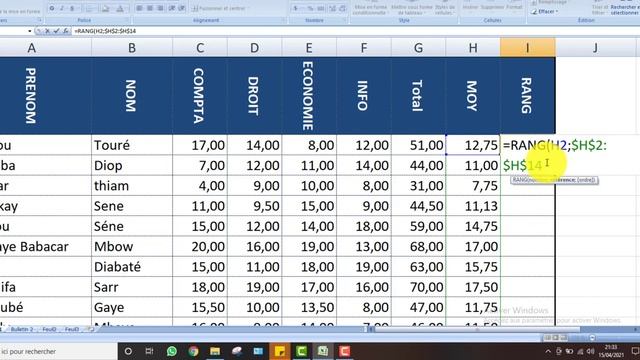This screenshot has height=360, width=640.
Task: Open the volume control in system tray
Action: [590, 351]
